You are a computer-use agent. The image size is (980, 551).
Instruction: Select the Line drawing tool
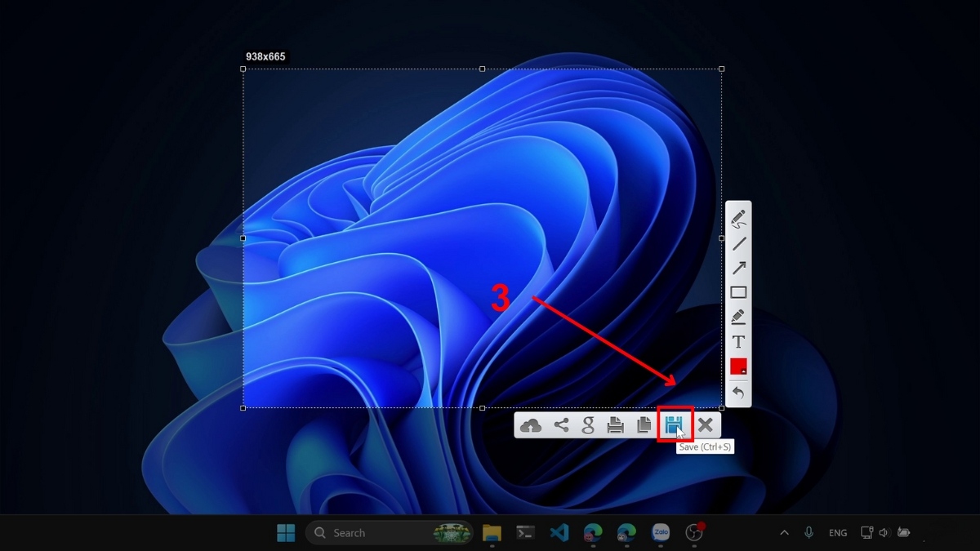coord(738,243)
